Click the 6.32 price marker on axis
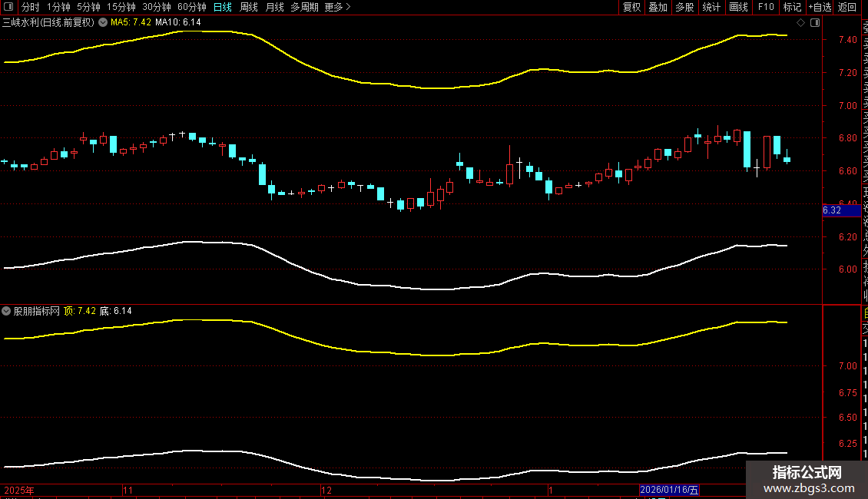 [841, 210]
